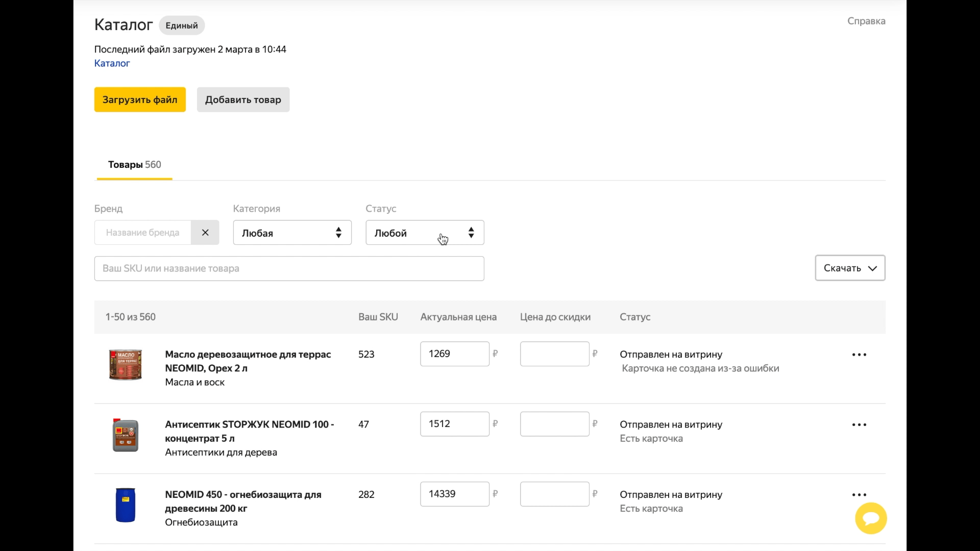The image size is (980, 551).
Task: Click the Антисептик canister product image
Action: pyautogui.click(x=126, y=435)
